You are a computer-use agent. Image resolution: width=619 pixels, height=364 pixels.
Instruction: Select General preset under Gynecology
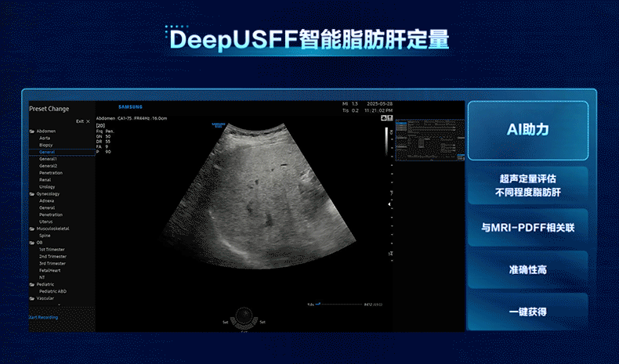coord(47,207)
